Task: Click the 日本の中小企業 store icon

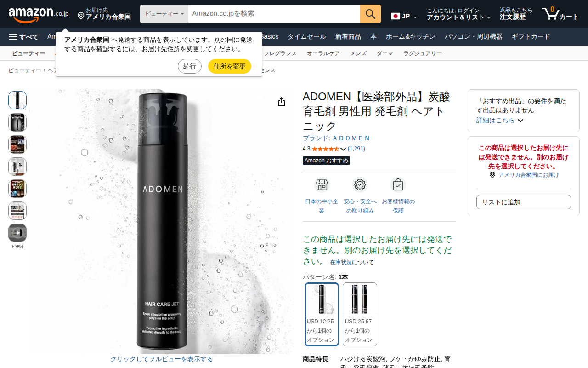Action: point(322,185)
